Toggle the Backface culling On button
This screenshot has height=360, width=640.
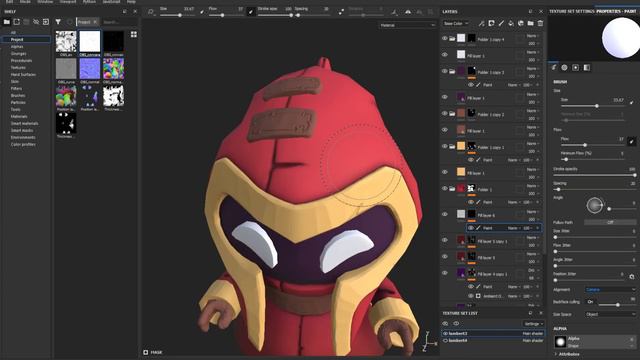590,302
